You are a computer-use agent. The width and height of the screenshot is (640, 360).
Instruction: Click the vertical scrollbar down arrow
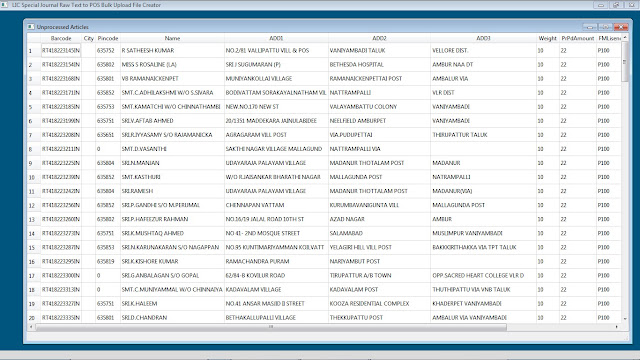625,318
